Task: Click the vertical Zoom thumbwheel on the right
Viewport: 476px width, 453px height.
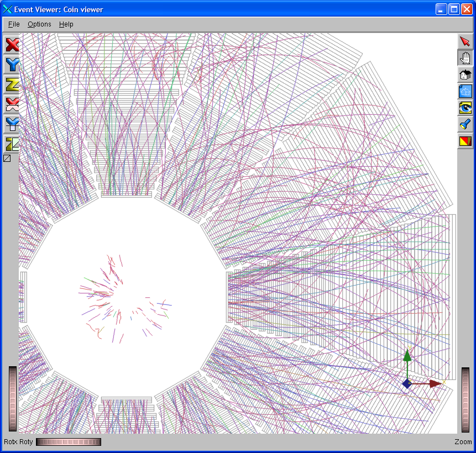Action: (x=465, y=399)
